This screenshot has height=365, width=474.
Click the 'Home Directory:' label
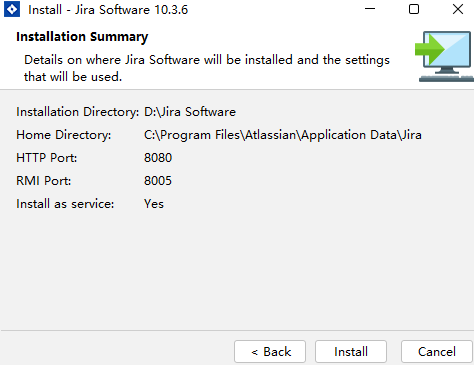tap(64, 135)
